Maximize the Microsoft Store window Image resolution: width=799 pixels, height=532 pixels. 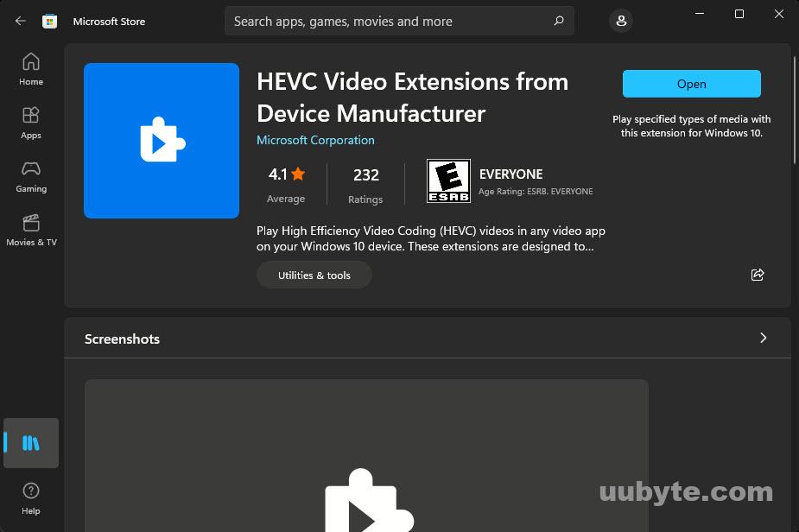(x=739, y=14)
